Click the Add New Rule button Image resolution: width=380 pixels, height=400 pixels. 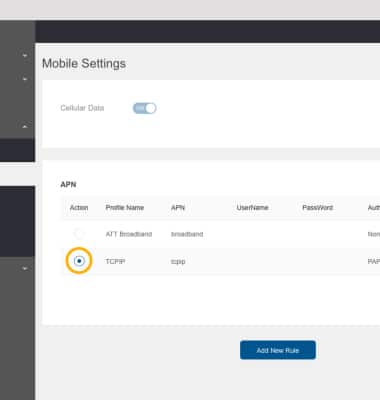(278, 350)
